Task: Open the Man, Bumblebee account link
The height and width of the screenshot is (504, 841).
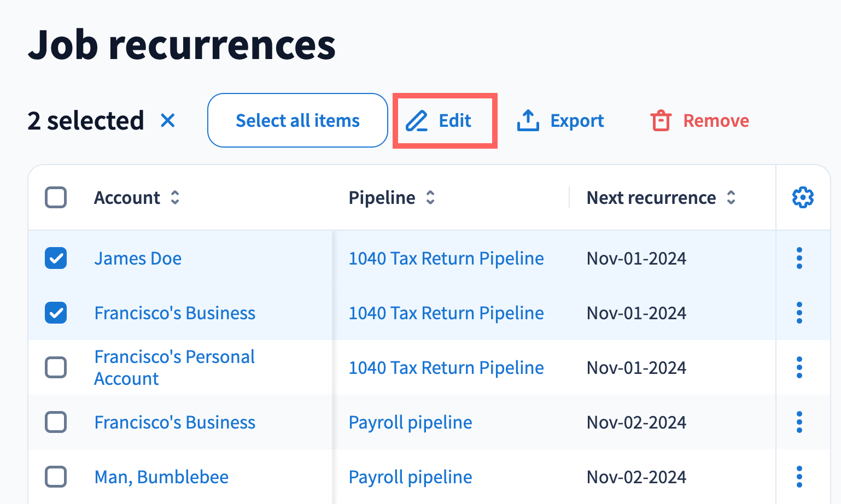Action: [x=161, y=477]
